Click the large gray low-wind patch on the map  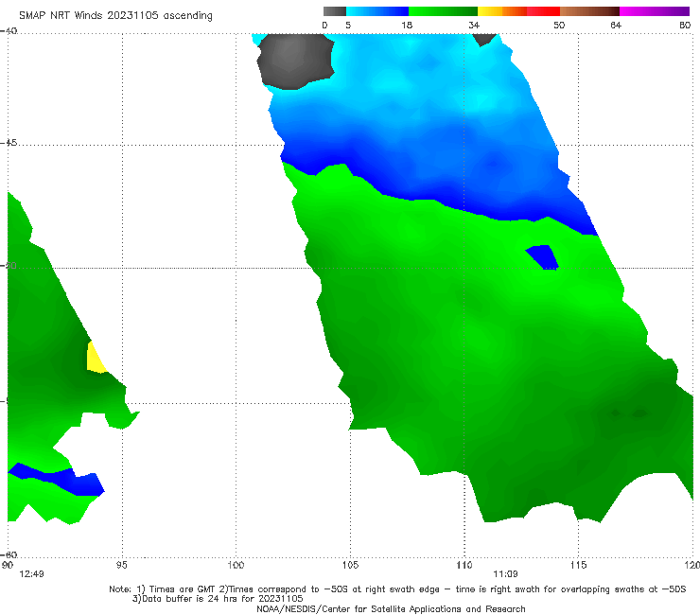[295, 61]
